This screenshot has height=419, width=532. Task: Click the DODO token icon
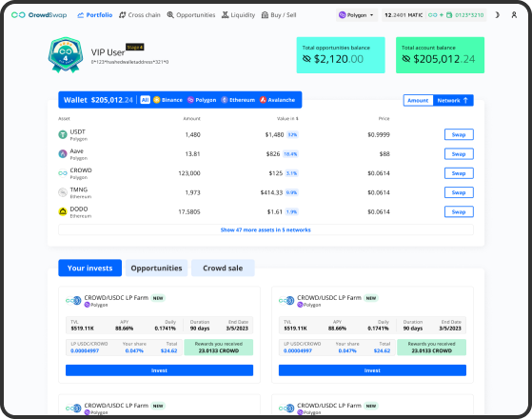63,211
